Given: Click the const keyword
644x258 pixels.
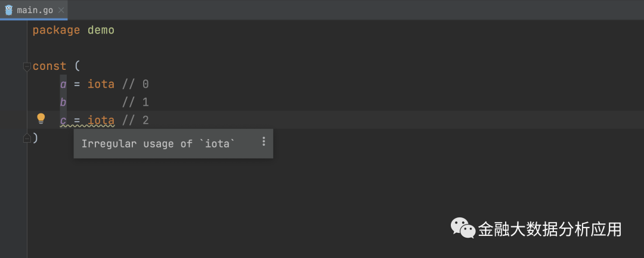Looking at the screenshot, I should pos(49,66).
